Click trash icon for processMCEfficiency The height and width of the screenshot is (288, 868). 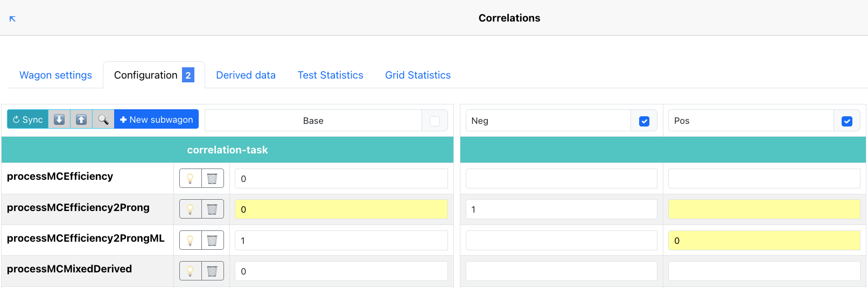[x=212, y=179]
